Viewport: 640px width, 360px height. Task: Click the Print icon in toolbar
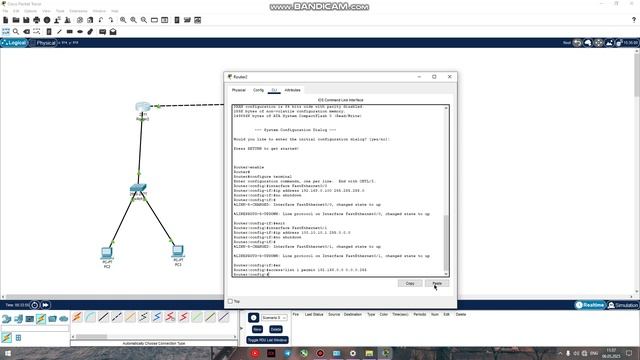37,20
